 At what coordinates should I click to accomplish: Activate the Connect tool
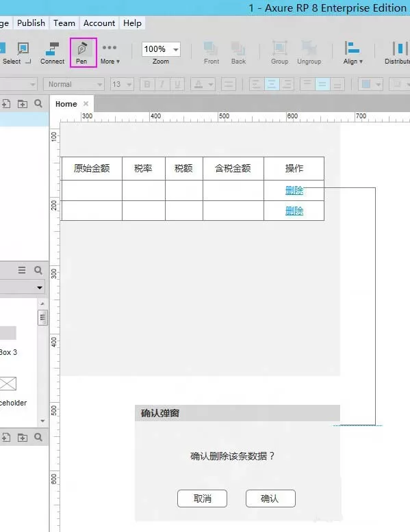[52, 53]
